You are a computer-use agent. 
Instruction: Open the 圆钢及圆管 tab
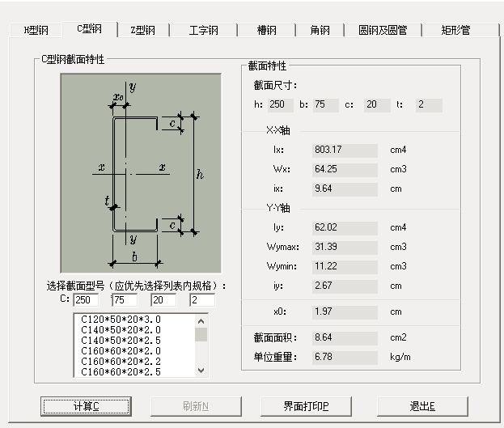[383, 30]
